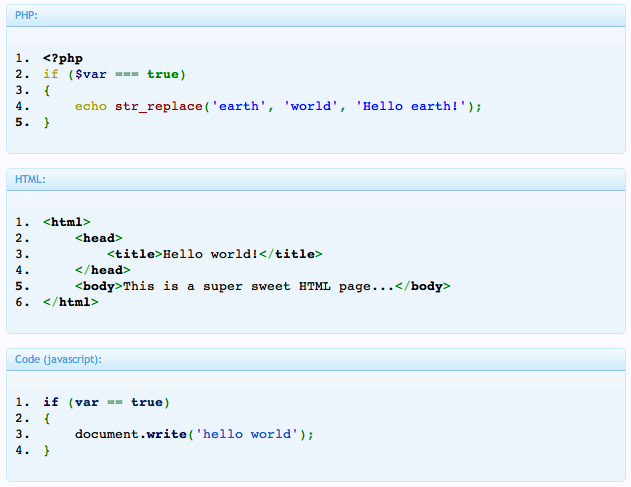
Task: Click document.write in JavaScript block
Action: point(131,434)
